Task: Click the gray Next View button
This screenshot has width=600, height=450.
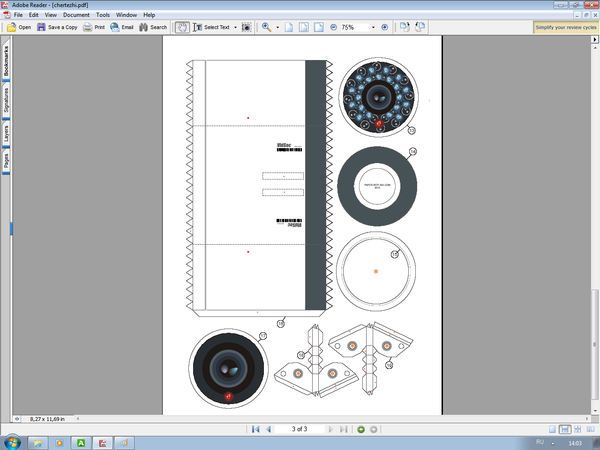Action: tap(374, 429)
